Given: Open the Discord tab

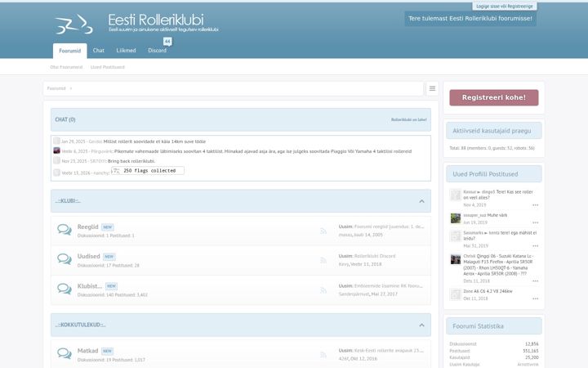Looking at the screenshot, I should pyautogui.click(x=157, y=51).
